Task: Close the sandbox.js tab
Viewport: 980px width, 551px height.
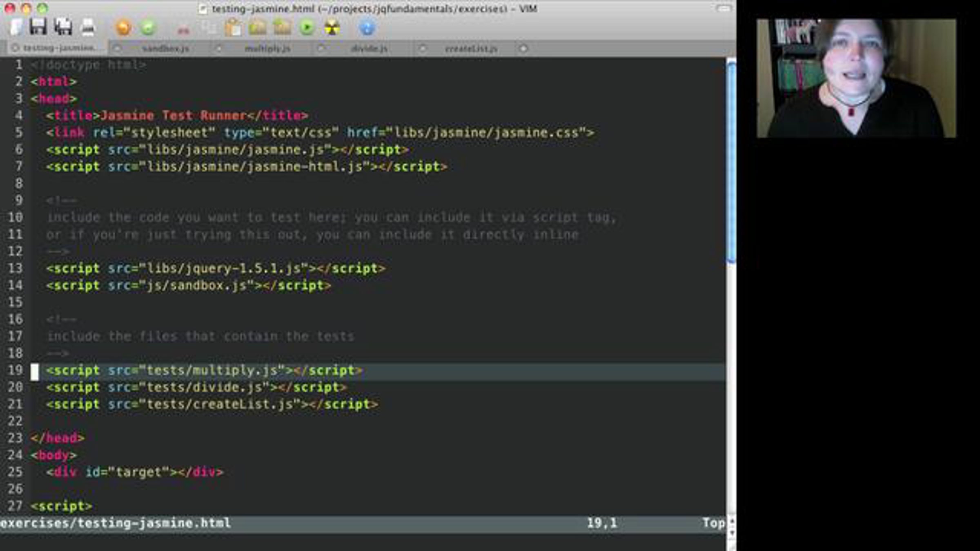Action: click(117, 49)
